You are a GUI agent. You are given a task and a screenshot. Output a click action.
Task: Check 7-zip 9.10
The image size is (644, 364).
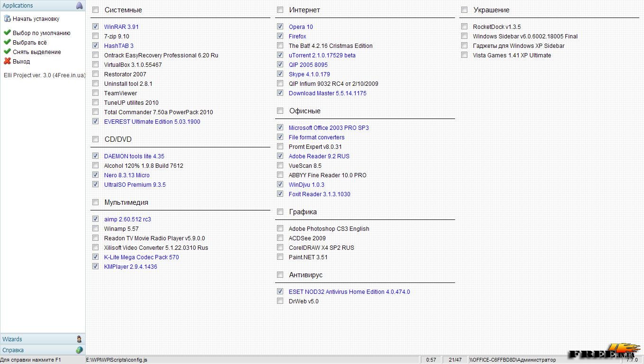(96, 36)
